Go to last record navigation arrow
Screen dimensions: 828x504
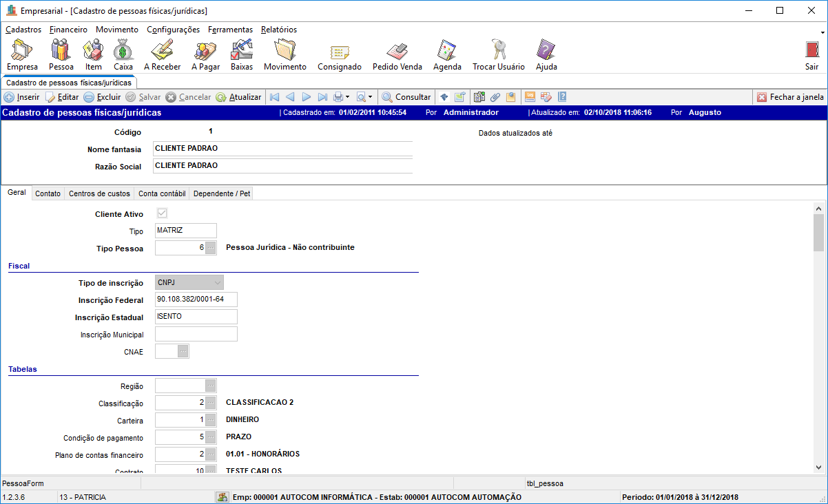[322, 97]
